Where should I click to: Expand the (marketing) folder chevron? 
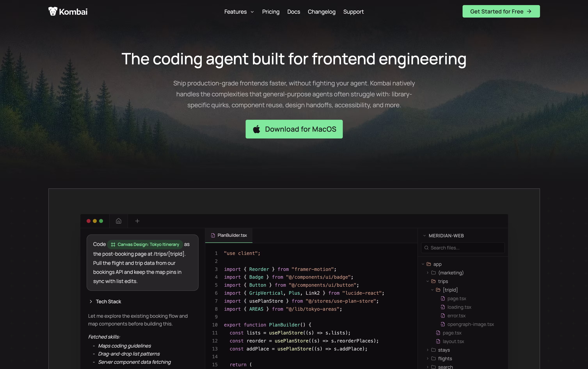(428, 273)
